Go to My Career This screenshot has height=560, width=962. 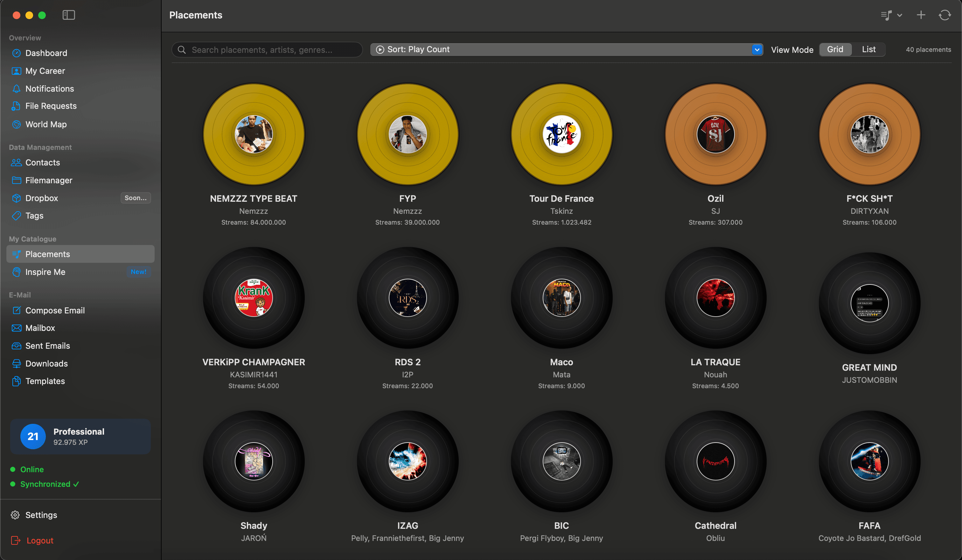(x=45, y=71)
